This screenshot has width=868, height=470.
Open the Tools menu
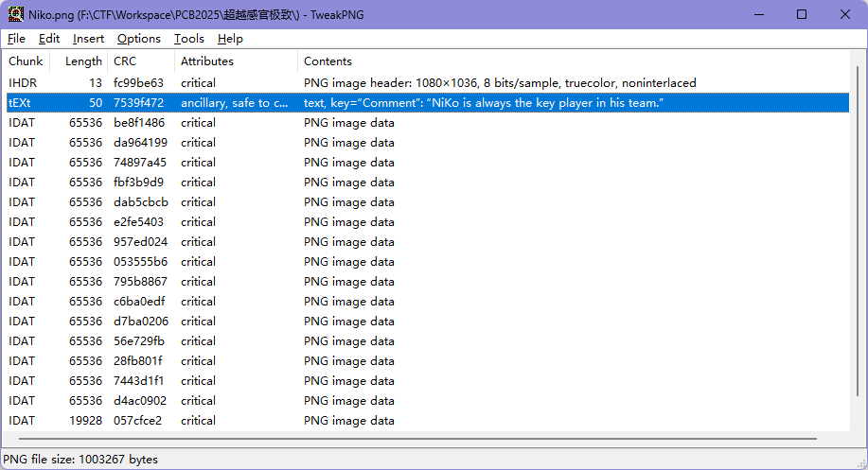[x=188, y=39]
